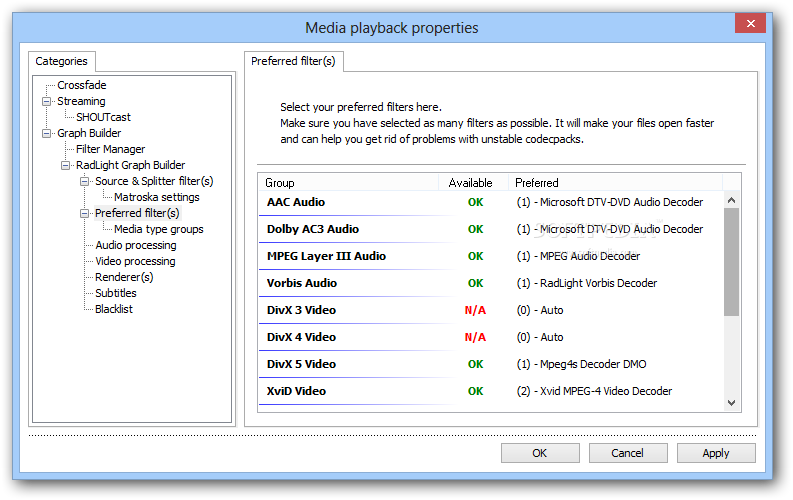Collapse the RadLight Graph Builder node

tap(66, 165)
